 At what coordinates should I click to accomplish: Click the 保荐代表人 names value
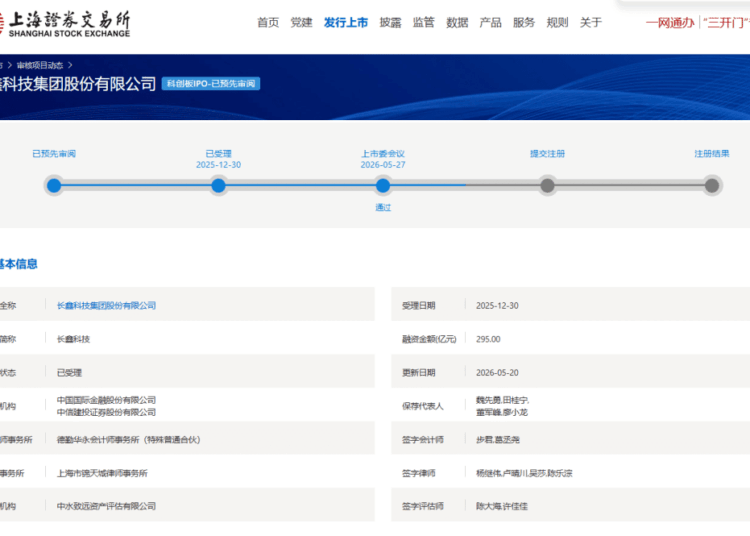[x=502, y=406]
